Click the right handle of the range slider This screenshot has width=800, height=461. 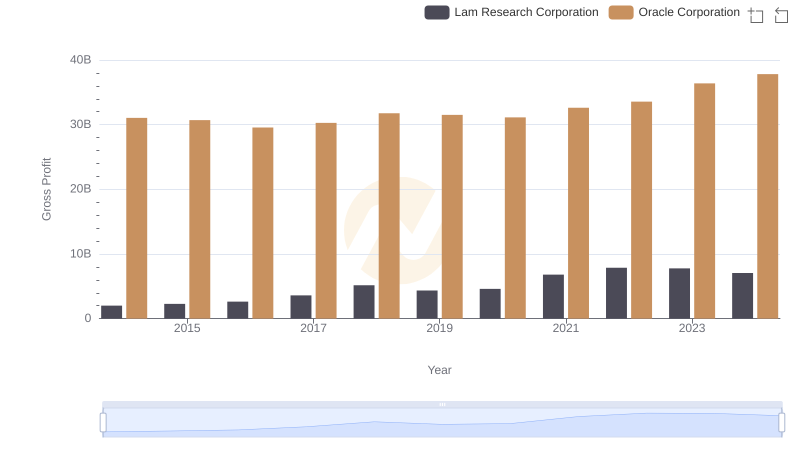(x=782, y=423)
